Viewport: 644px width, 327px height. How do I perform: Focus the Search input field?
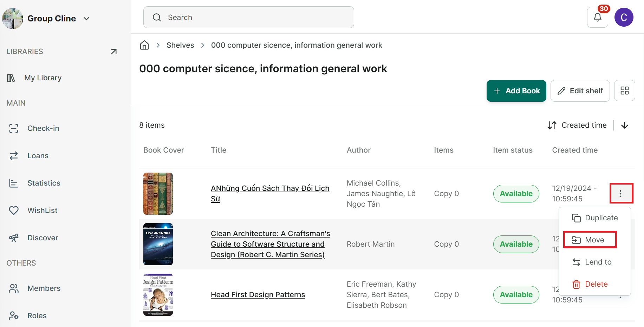(x=248, y=17)
